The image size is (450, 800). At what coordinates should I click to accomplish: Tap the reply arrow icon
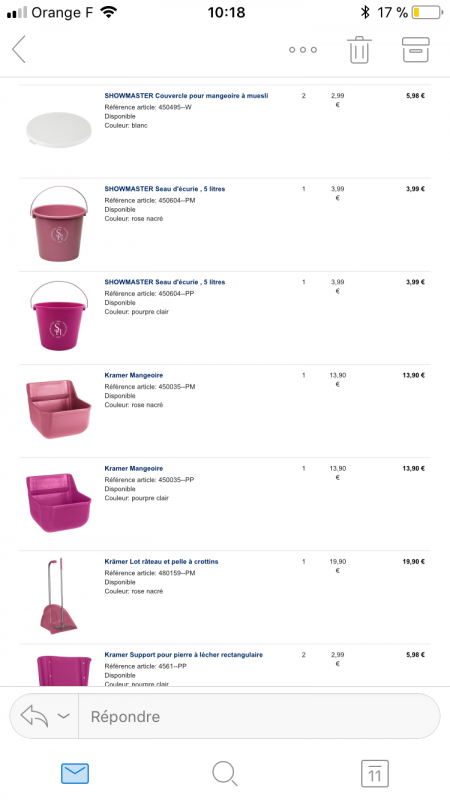point(34,716)
